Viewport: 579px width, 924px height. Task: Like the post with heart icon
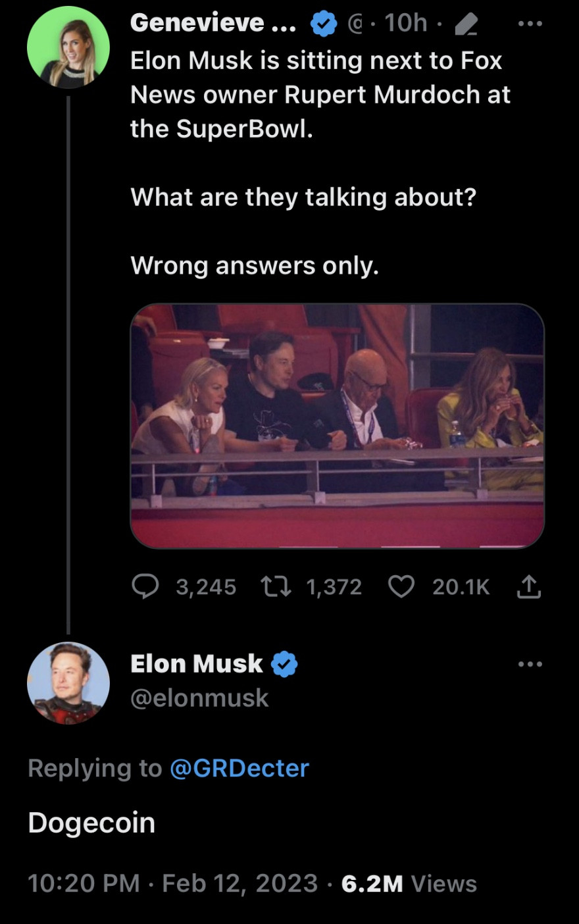click(x=401, y=586)
